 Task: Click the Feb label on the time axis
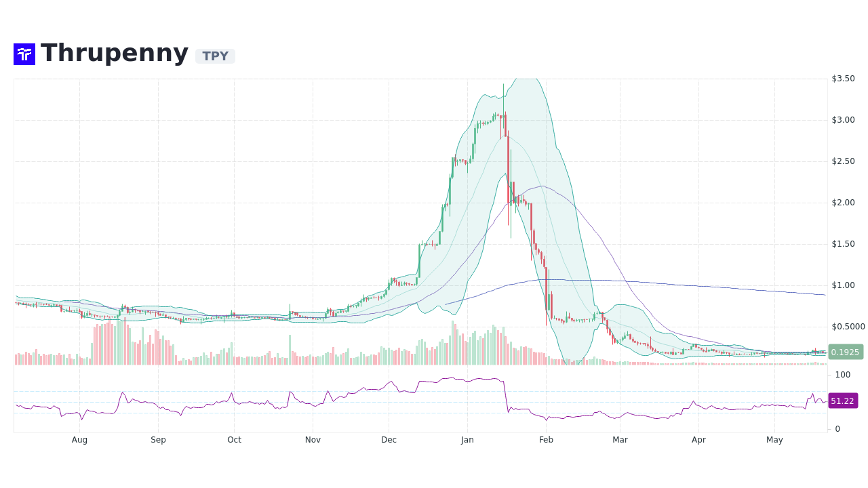(x=546, y=440)
